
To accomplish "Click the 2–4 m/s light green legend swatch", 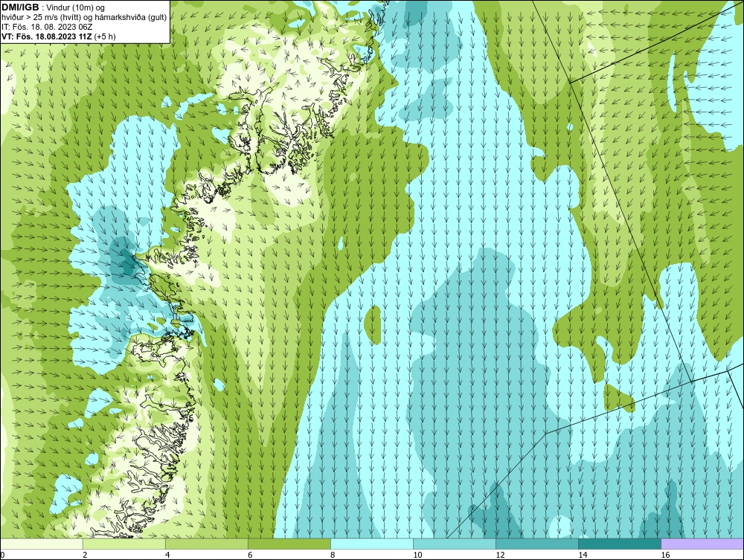I will 124,544.
